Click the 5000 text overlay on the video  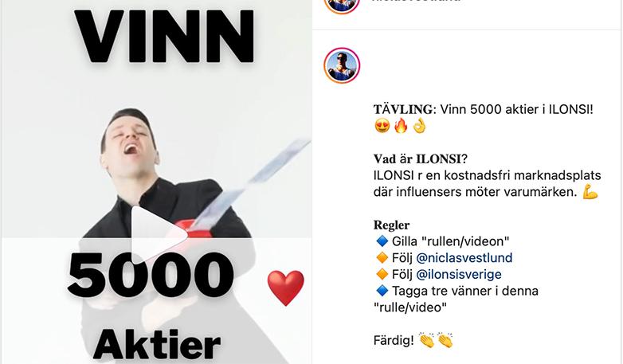pyautogui.click(x=151, y=275)
